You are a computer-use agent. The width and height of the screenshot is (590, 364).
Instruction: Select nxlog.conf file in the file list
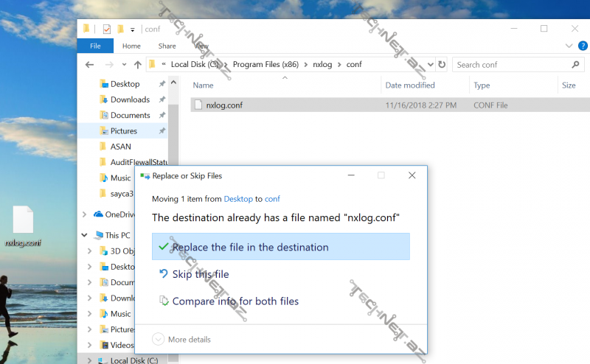[x=224, y=105]
